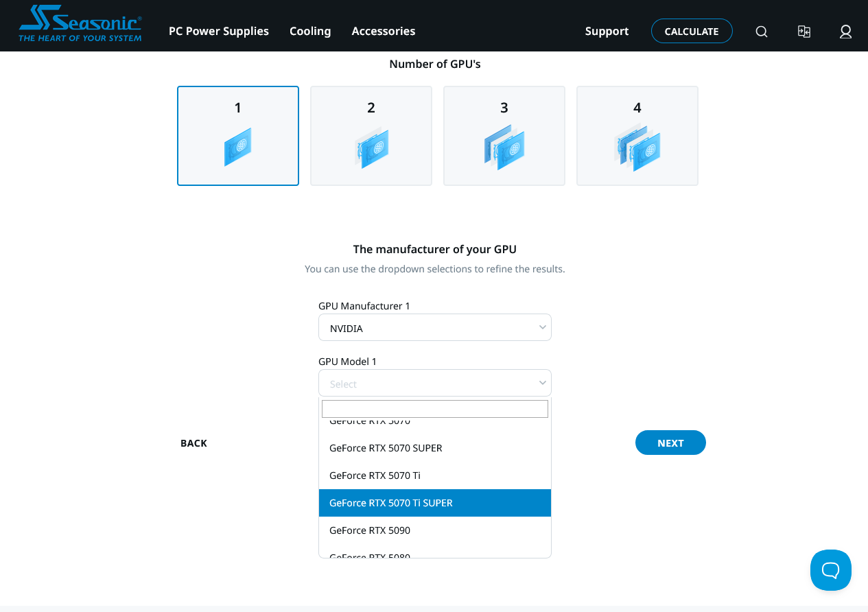This screenshot has height=612, width=868.
Task: Click the CALCULATE button
Action: tap(692, 31)
